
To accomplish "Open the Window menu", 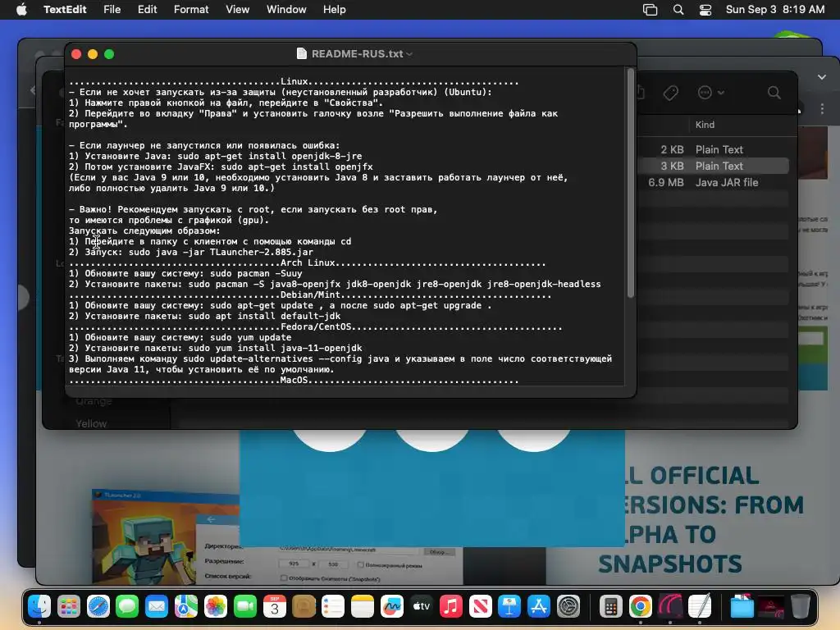I will pos(286,10).
